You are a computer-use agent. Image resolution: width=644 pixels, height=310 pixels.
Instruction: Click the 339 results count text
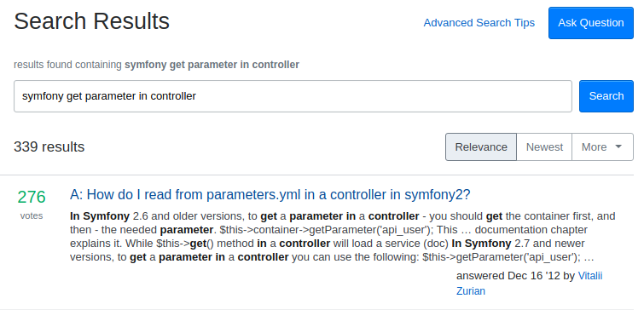49,146
